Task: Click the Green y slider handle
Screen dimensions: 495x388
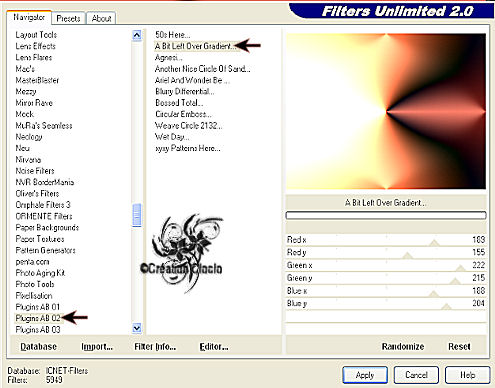Action: pos(455,281)
